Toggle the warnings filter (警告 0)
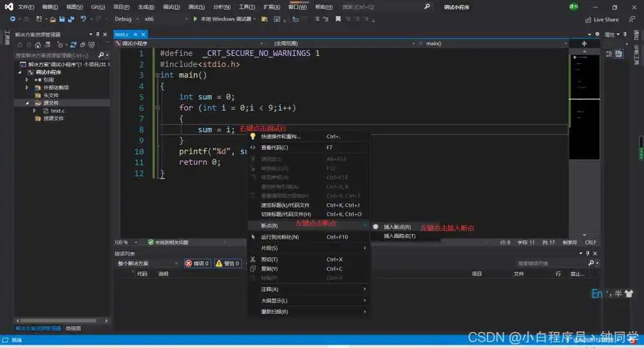 pos(227,263)
